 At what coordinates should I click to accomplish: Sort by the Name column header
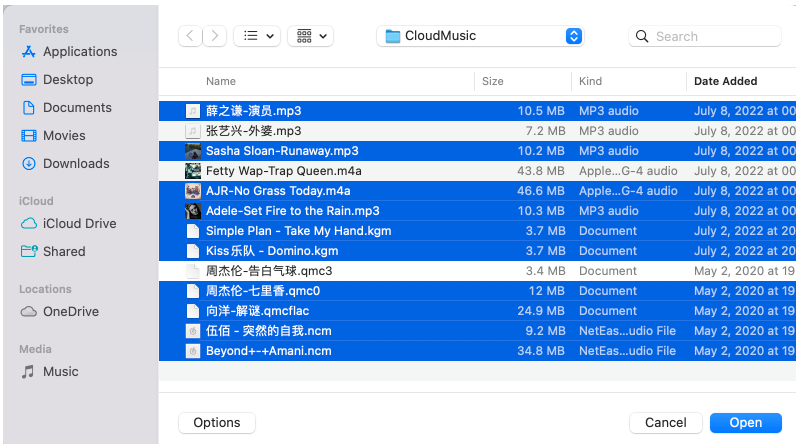point(221,81)
